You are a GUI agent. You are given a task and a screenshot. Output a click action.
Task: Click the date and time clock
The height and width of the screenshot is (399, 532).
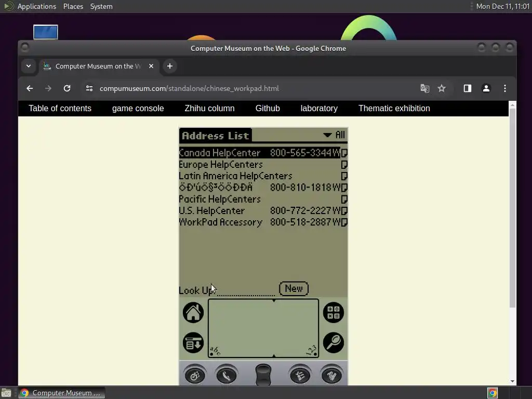point(503,6)
